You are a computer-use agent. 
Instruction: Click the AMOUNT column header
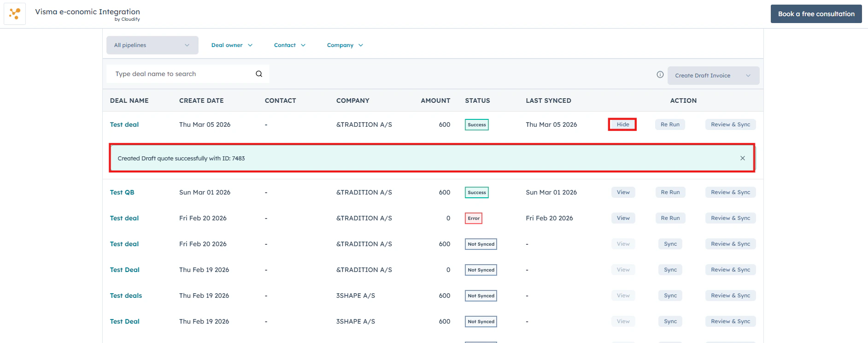pos(435,101)
